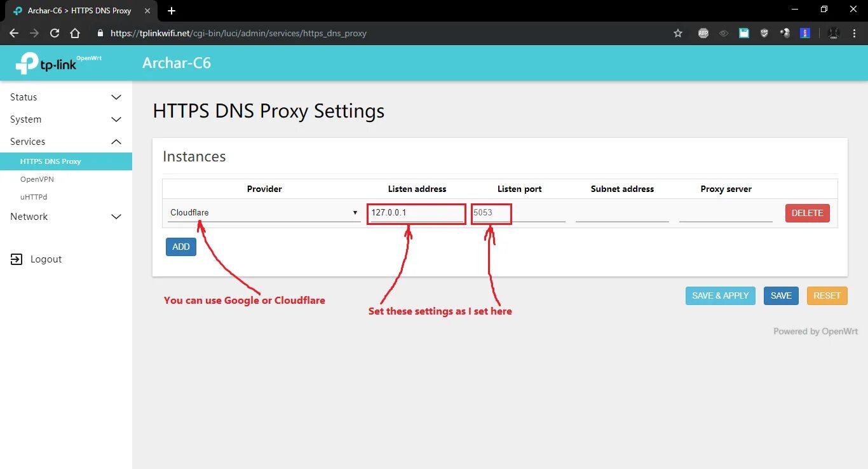Open the grey spheres extension

coord(785,33)
